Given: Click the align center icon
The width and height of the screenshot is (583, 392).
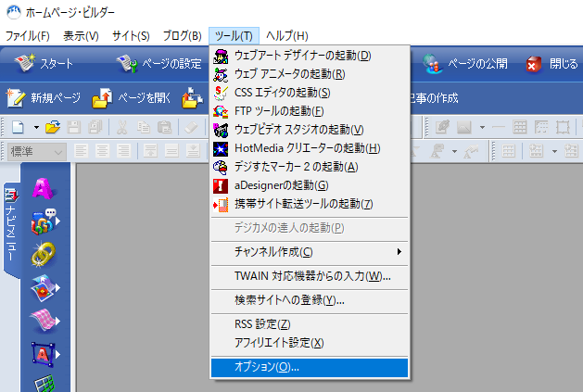Looking at the screenshot, I should (102, 151).
